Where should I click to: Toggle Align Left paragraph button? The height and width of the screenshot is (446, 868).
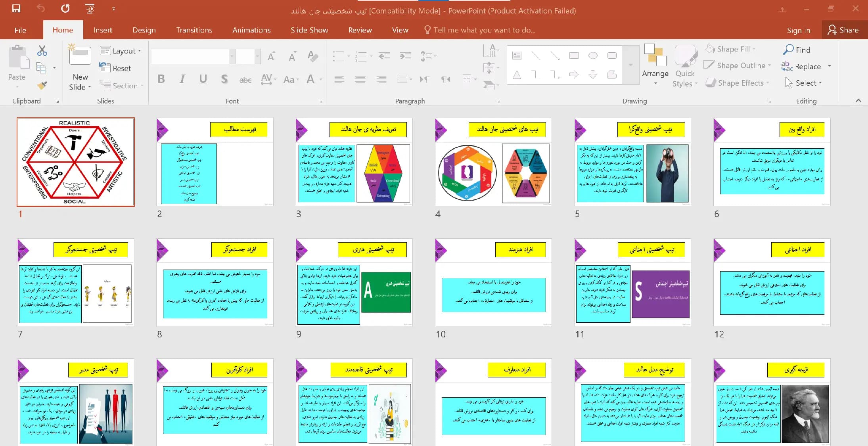(x=339, y=80)
